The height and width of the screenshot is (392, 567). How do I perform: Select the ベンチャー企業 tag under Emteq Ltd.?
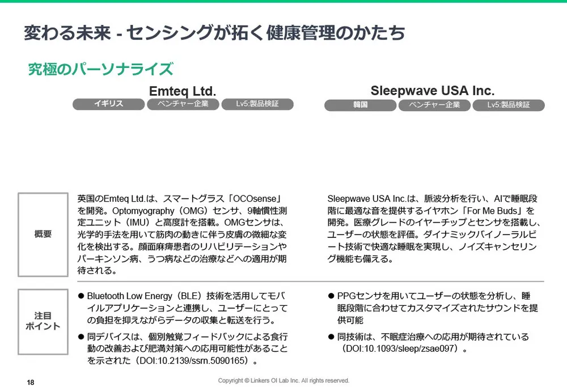[182, 104]
